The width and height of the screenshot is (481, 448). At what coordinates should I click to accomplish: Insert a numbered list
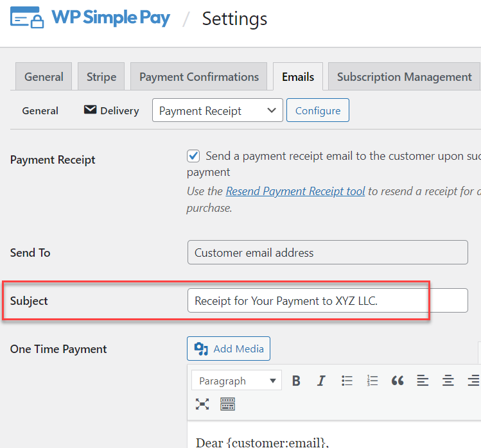point(372,381)
